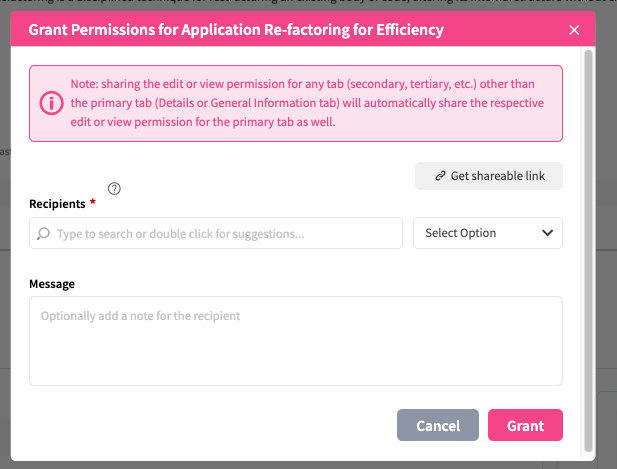The image size is (617, 469).
Task: Click the red required asterisk next to Recipients
Action: tap(93, 203)
